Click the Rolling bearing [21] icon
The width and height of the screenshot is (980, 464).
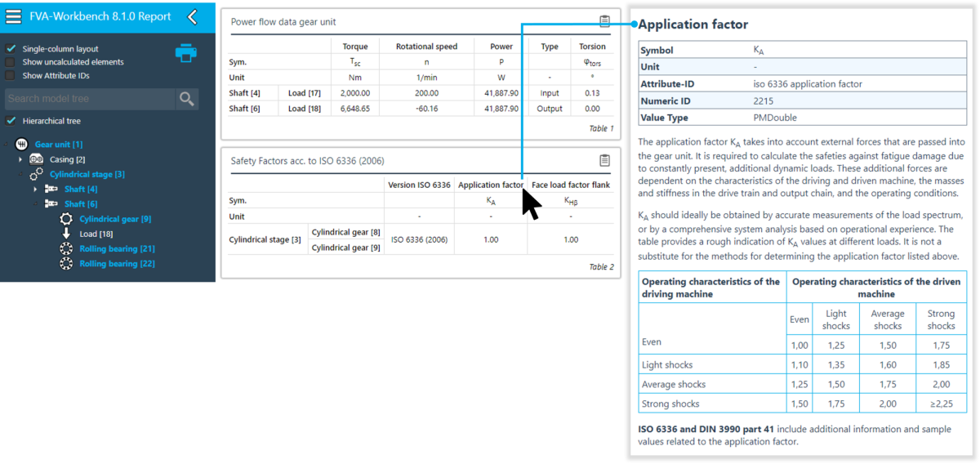[66, 248]
